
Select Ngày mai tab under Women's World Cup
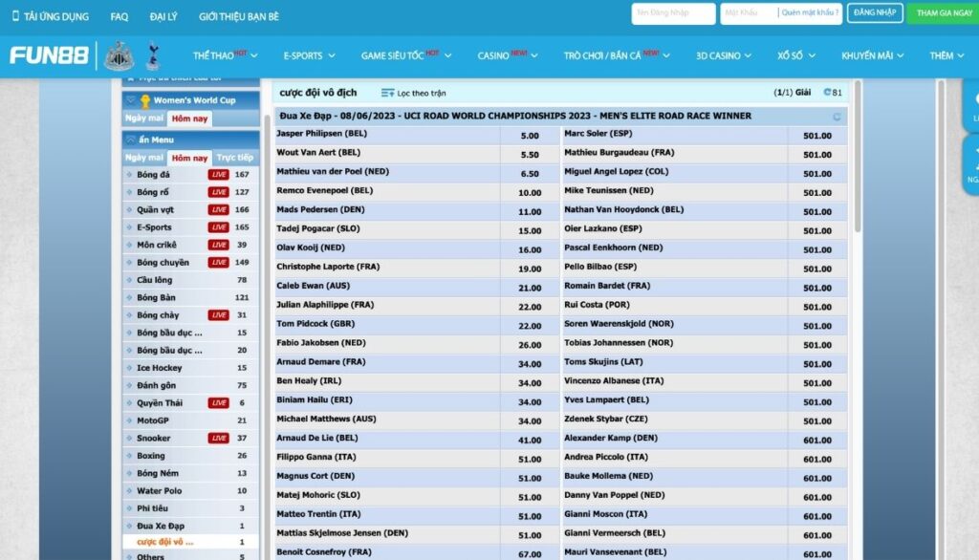tap(143, 118)
